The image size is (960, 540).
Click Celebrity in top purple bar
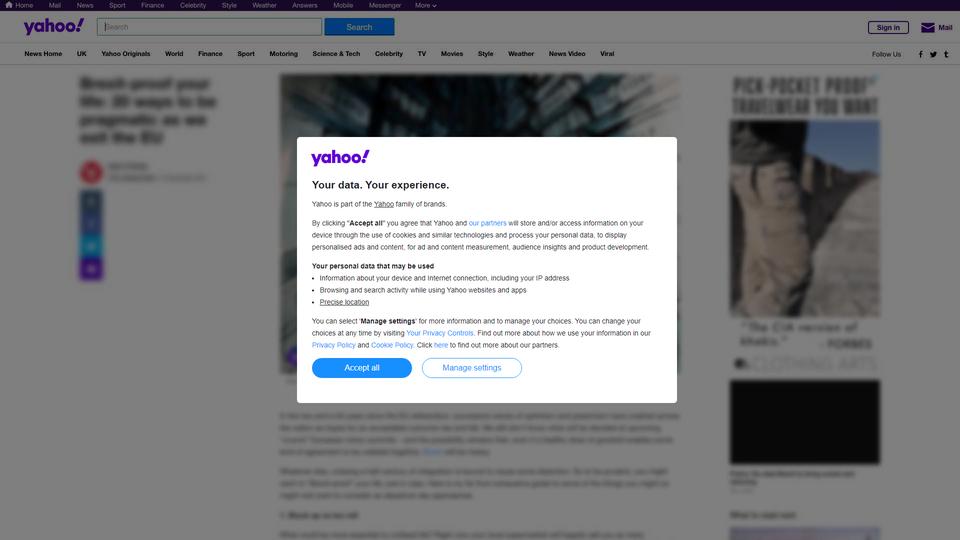click(193, 6)
